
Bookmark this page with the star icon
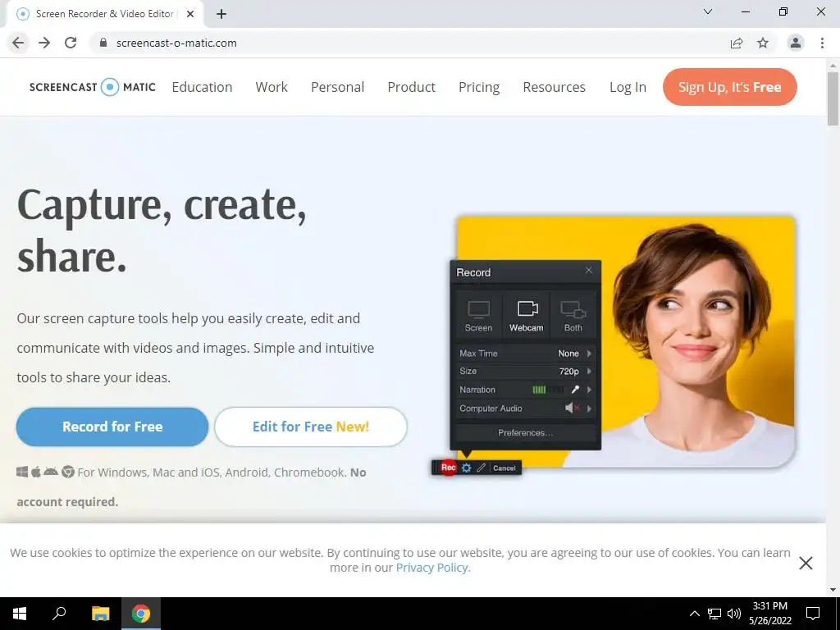point(763,43)
